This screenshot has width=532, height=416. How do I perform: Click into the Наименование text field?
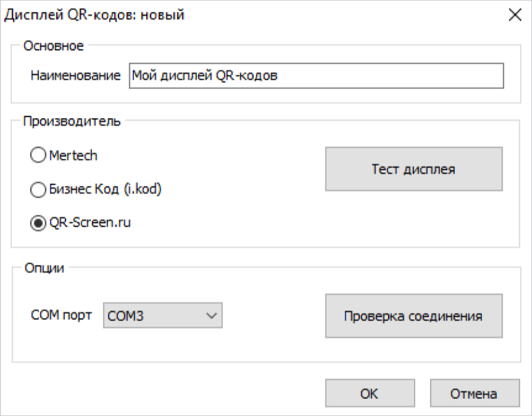[x=316, y=76]
